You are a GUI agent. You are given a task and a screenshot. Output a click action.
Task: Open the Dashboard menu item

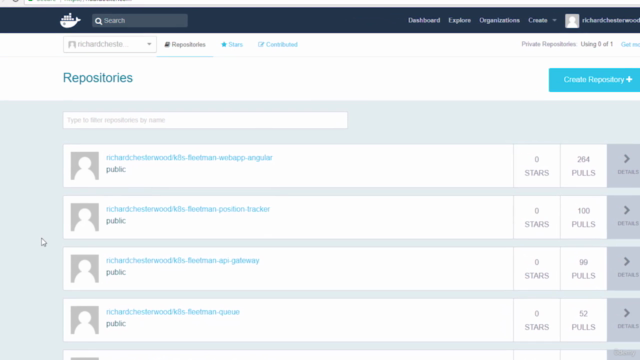coord(424,20)
